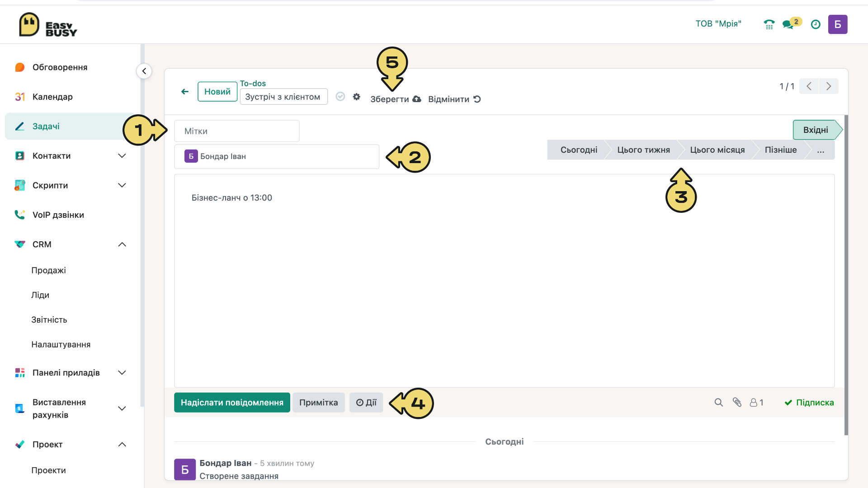Save the record with the cloud icon

tap(417, 99)
